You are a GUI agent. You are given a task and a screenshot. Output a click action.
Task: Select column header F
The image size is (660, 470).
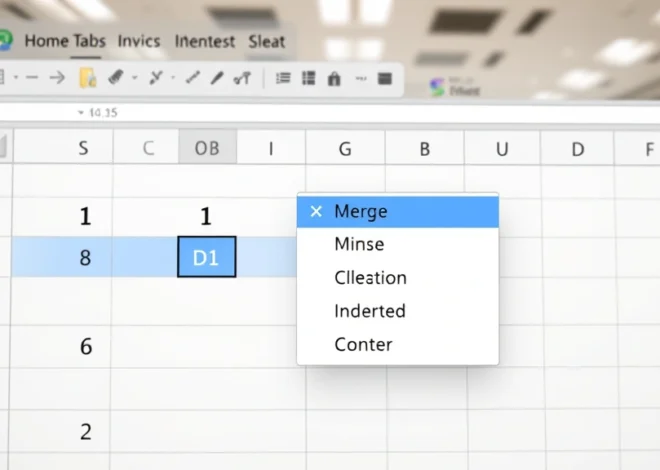638,149
